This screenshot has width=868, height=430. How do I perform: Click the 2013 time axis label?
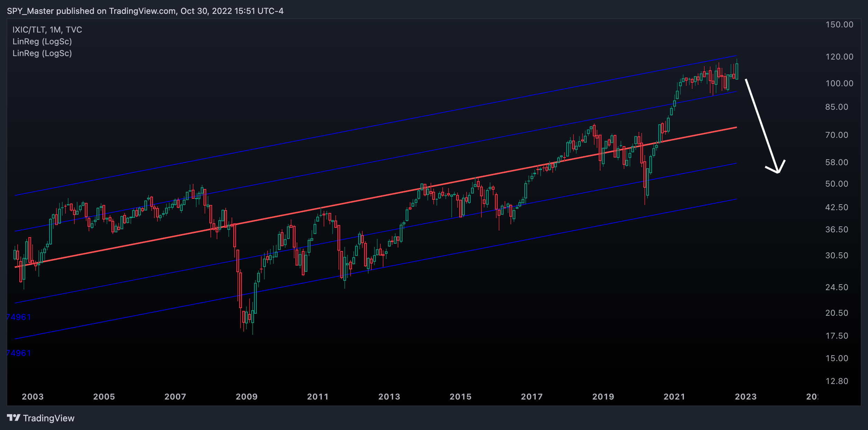[x=389, y=397]
